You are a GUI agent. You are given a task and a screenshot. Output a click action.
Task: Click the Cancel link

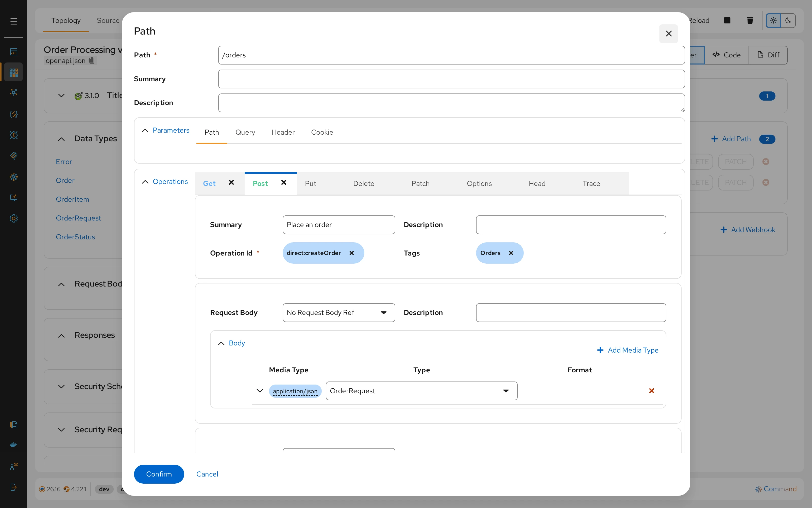pyautogui.click(x=207, y=474)
